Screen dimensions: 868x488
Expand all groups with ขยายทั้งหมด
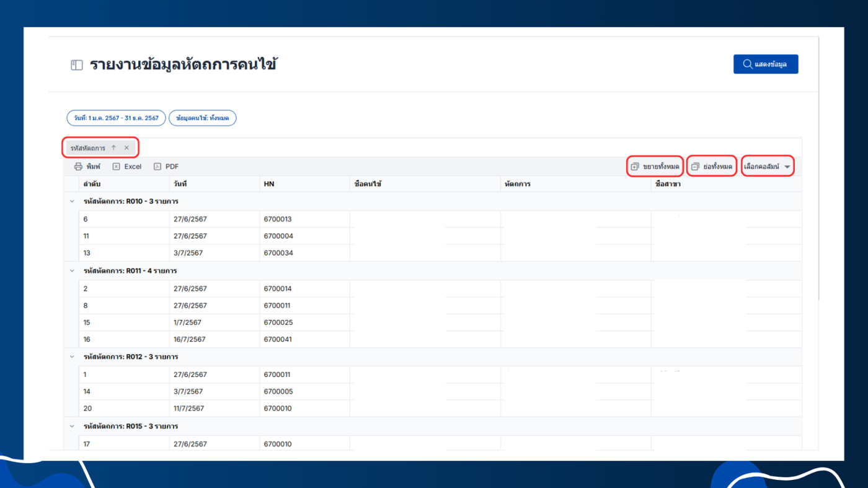point(655,167)
